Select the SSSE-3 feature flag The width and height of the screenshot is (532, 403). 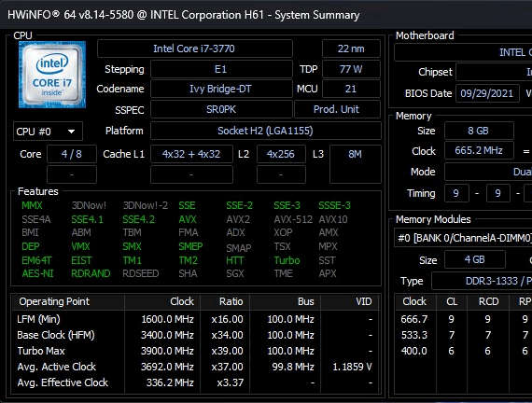pos(334,205)
